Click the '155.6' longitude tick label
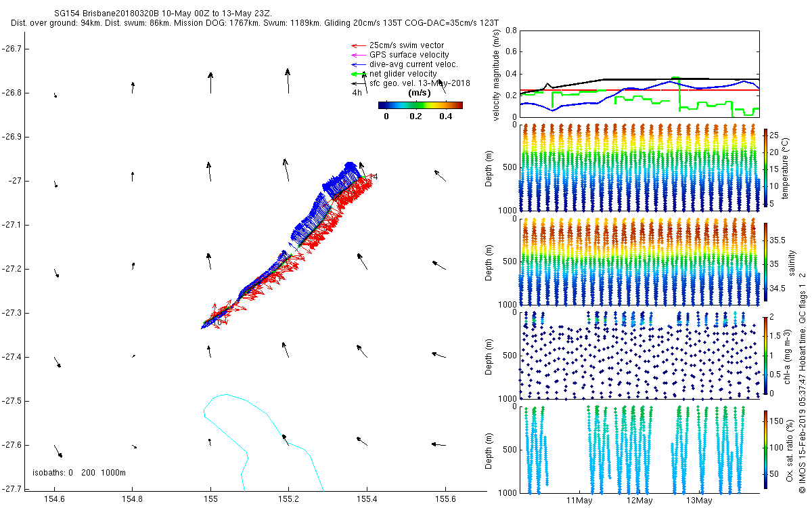Viewport: 812px width, 508px height. [x=445, y=499]
